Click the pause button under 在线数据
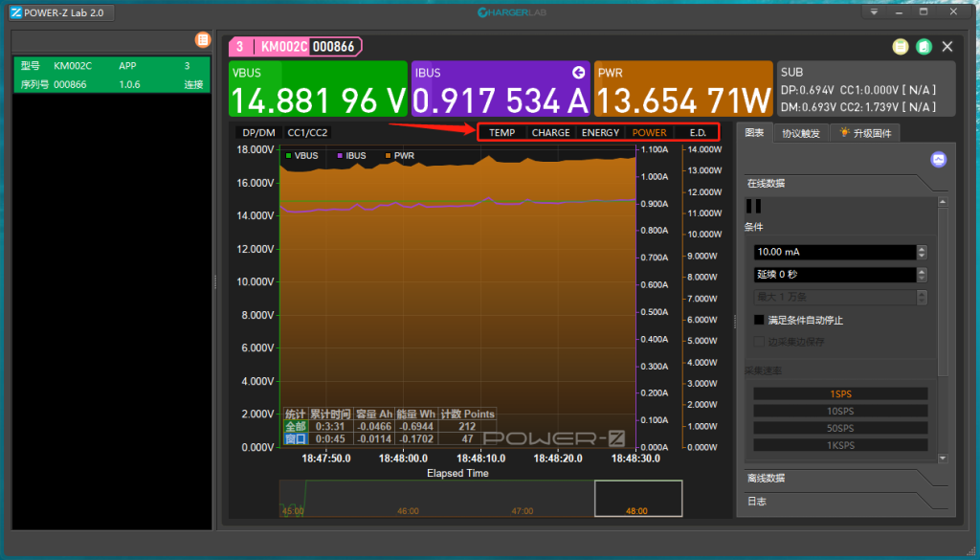The image size is (980, 560). click(x=754, y=206)
